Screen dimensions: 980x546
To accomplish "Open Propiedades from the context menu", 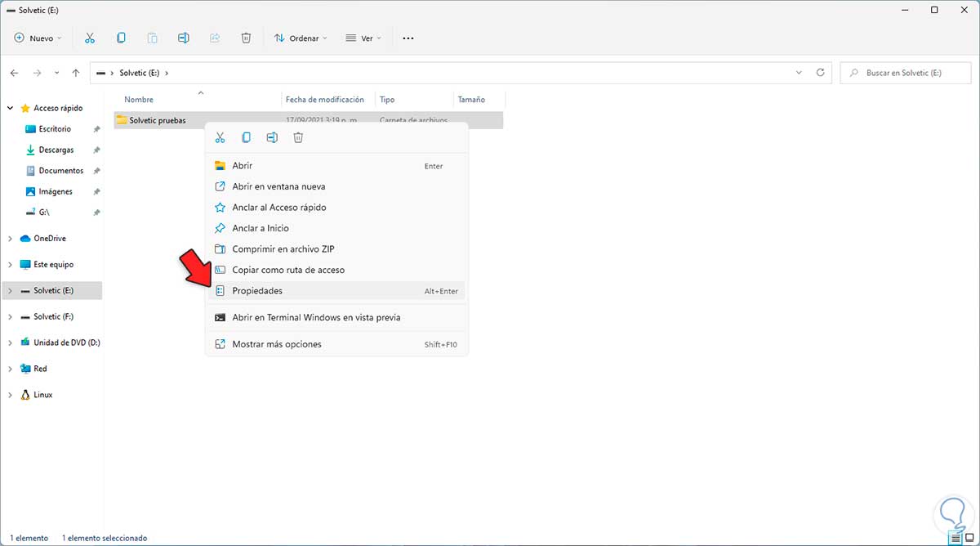I will 336,291.
